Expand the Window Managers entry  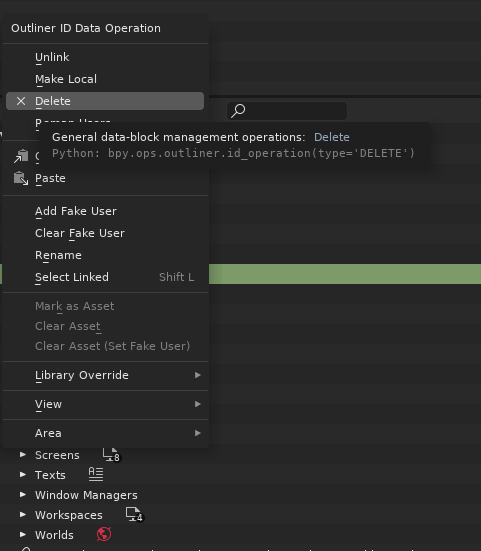pyautogui.click(x=23, y=495)
